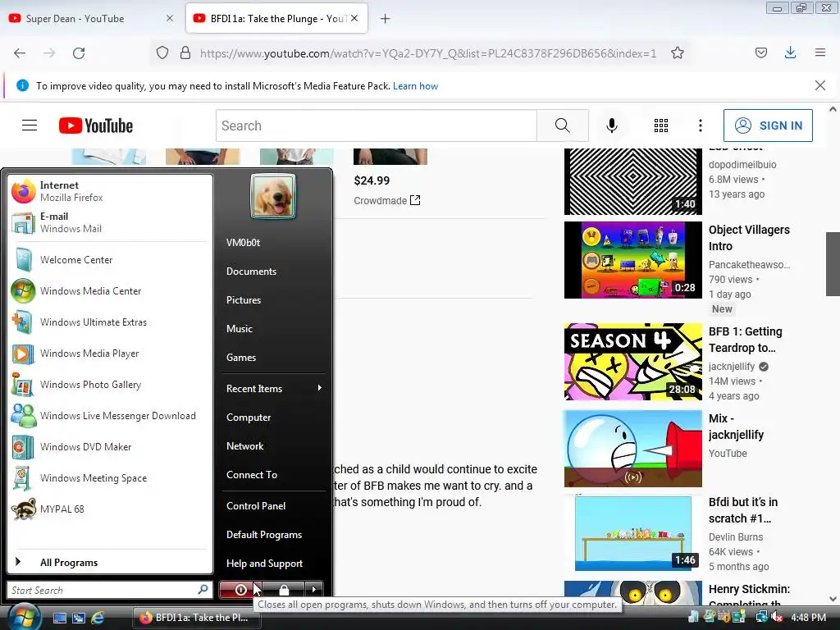This screenshot has width=840, height=630.
Task: Click YouTube search magnifier button
Action: point(563,126)
